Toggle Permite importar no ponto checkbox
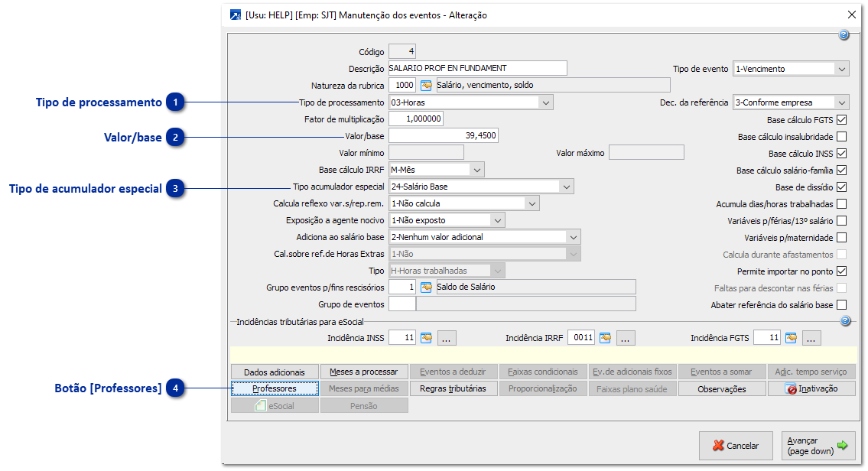This screenshot has width=868, height=471. pos(842,271)
